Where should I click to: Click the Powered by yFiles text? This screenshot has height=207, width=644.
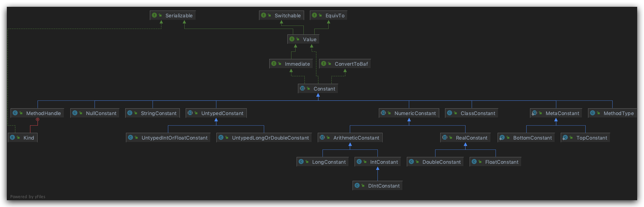coord(28,197)
